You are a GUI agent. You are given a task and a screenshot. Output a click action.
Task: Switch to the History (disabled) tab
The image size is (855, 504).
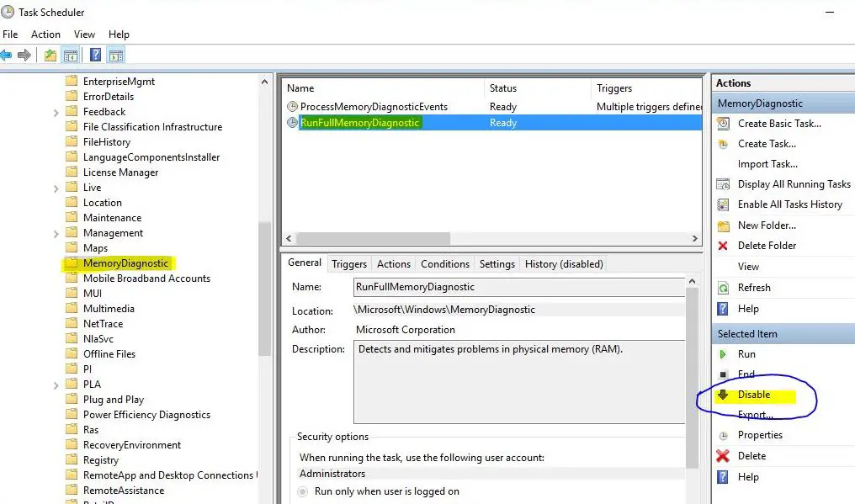(564, 264)
